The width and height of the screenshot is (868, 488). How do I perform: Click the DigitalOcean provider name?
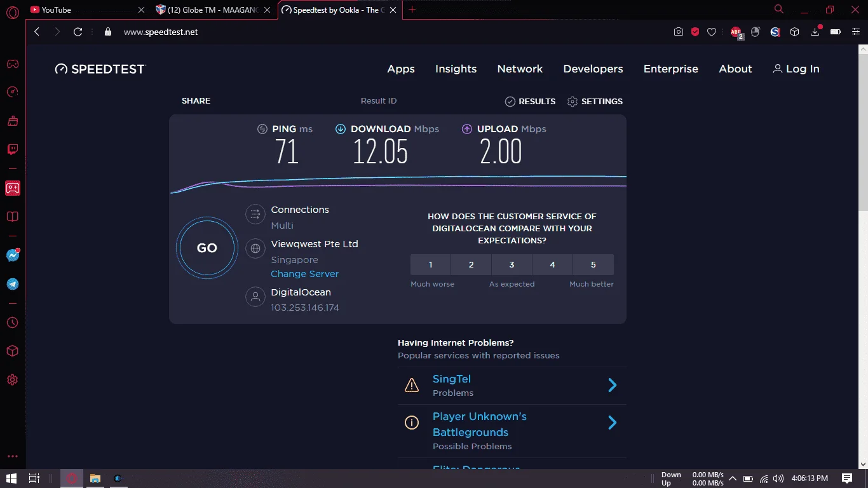[x=301, y=292]
